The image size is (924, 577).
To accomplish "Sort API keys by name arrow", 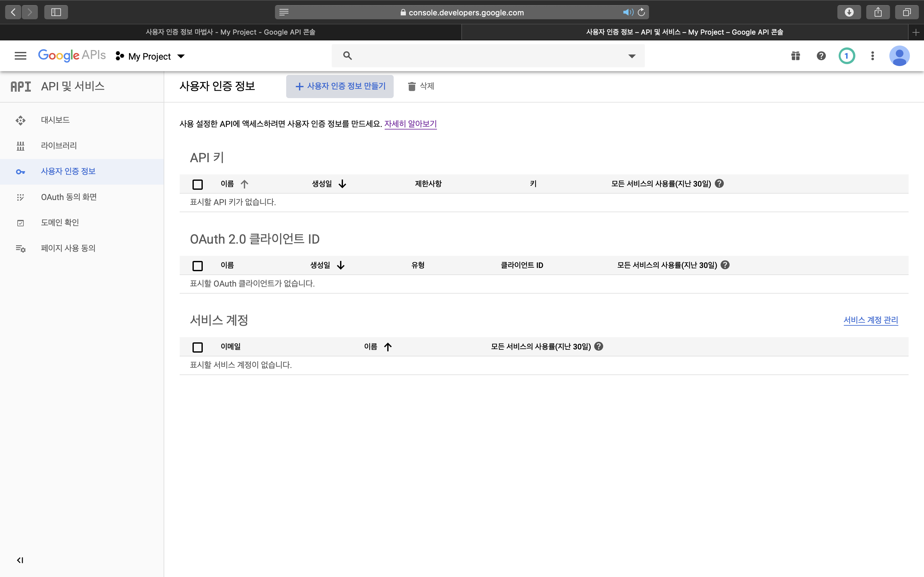I will (x=244, y=184).
